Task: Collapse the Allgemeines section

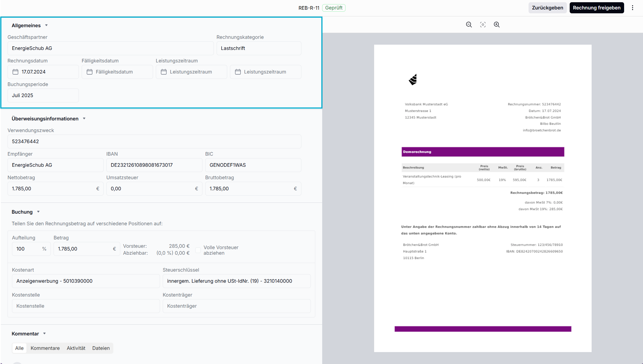Action: 46,25
